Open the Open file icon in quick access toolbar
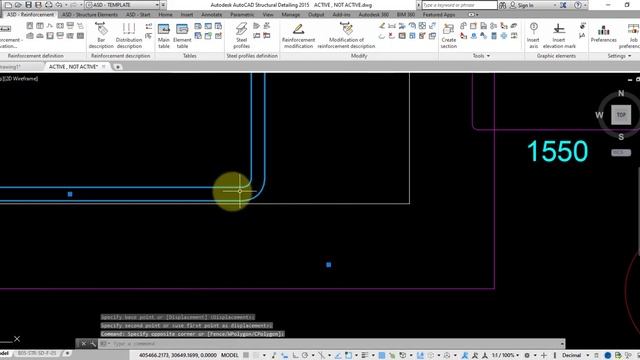 18,5
